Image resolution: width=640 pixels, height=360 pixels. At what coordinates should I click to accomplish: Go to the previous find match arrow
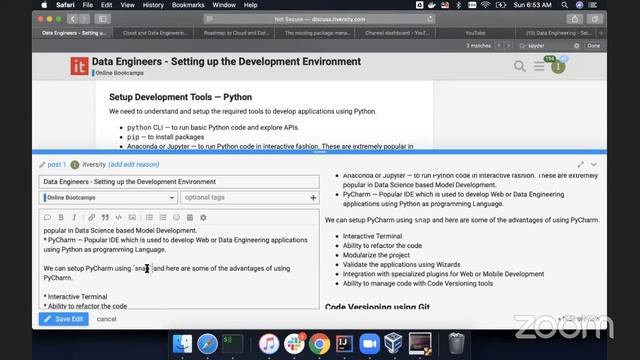tap(499, 46)
